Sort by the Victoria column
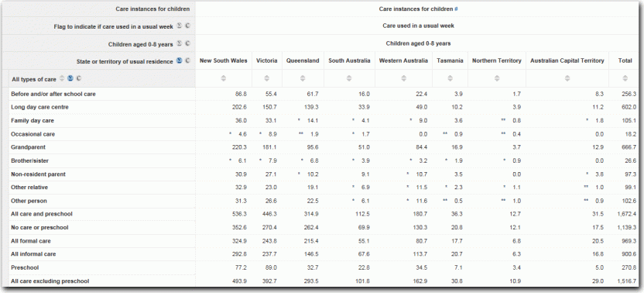This screenshot has width=644, height=293. click(x=267, y=78)
